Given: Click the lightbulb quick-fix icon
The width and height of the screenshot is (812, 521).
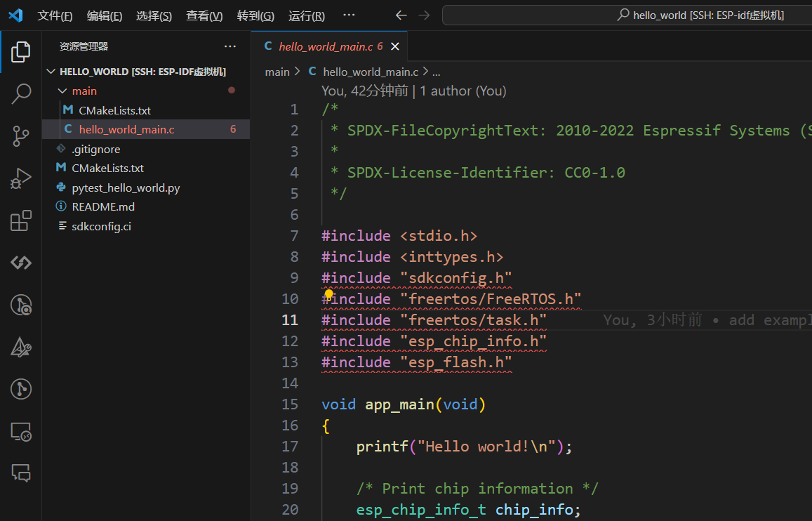Looking at the screenshot, I should pos(328,295).
